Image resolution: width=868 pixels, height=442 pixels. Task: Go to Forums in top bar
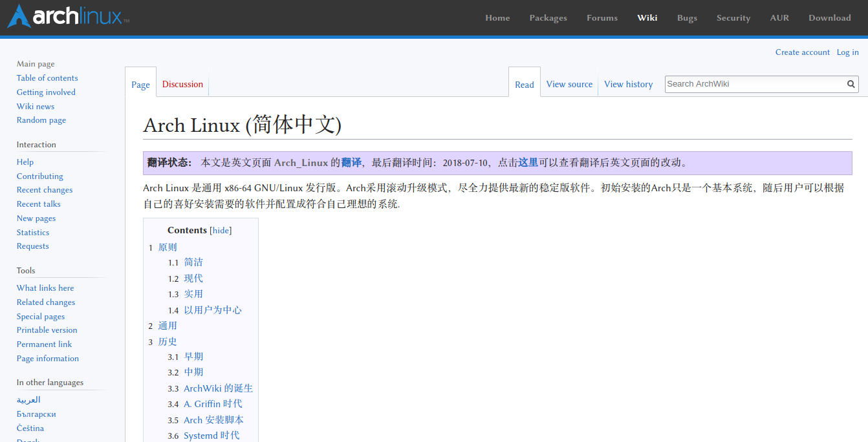602,17
